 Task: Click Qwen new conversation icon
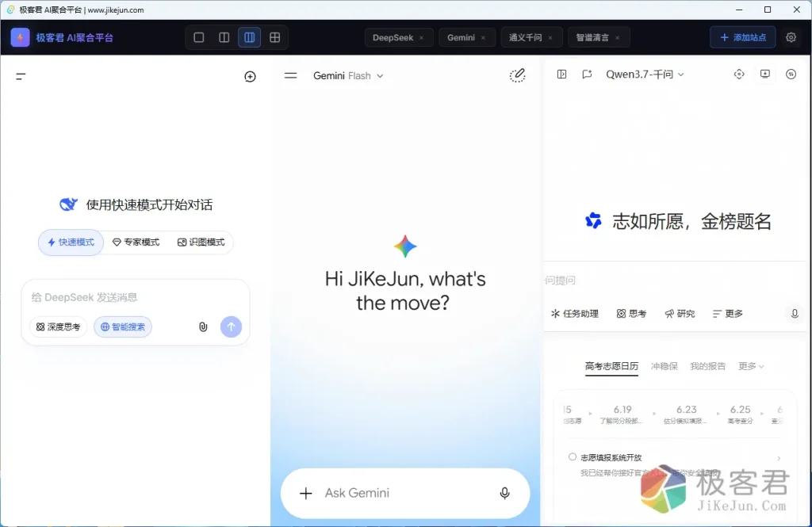pyautogui.click(x=587, y=74)
